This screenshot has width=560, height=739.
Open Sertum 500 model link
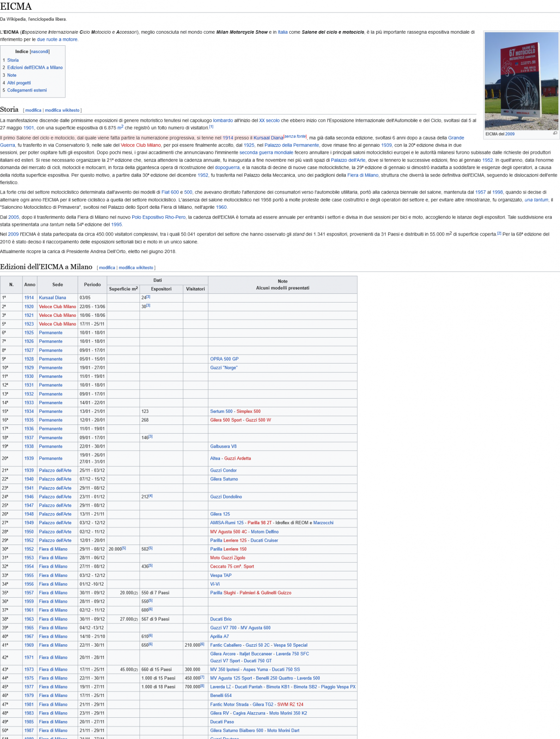click(221, 412)
